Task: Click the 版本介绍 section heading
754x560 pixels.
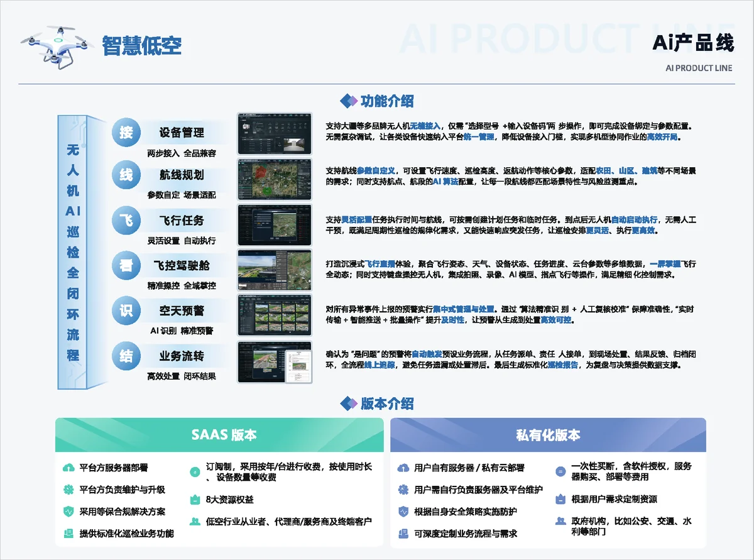Action: (387, 403)
